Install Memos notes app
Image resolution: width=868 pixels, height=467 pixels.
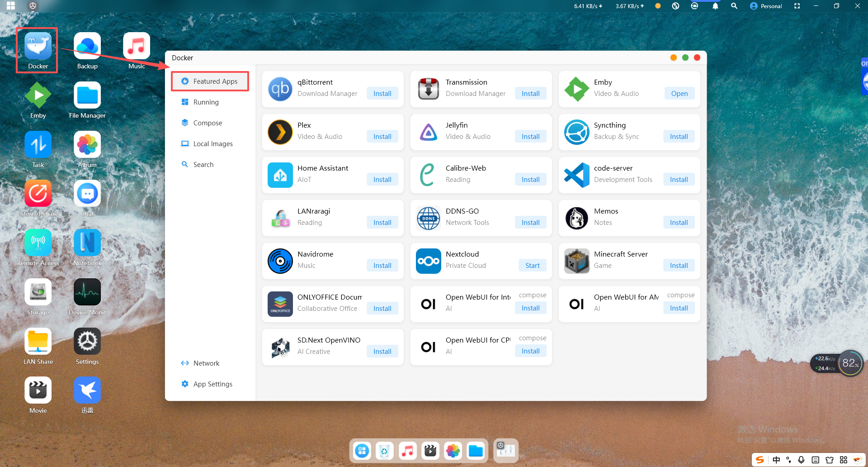coord(679,223)
